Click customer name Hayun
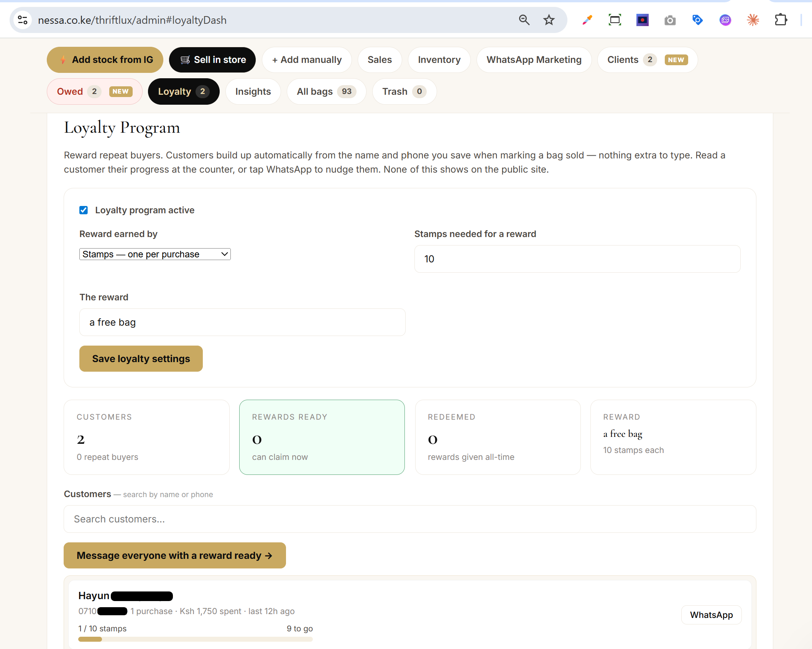 (94, 595)
